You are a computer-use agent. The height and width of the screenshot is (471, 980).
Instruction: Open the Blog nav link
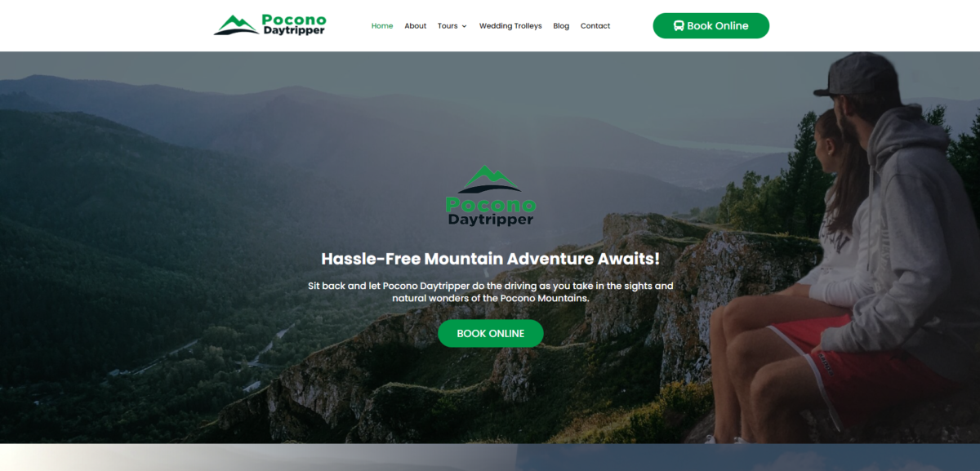(561, 26)
